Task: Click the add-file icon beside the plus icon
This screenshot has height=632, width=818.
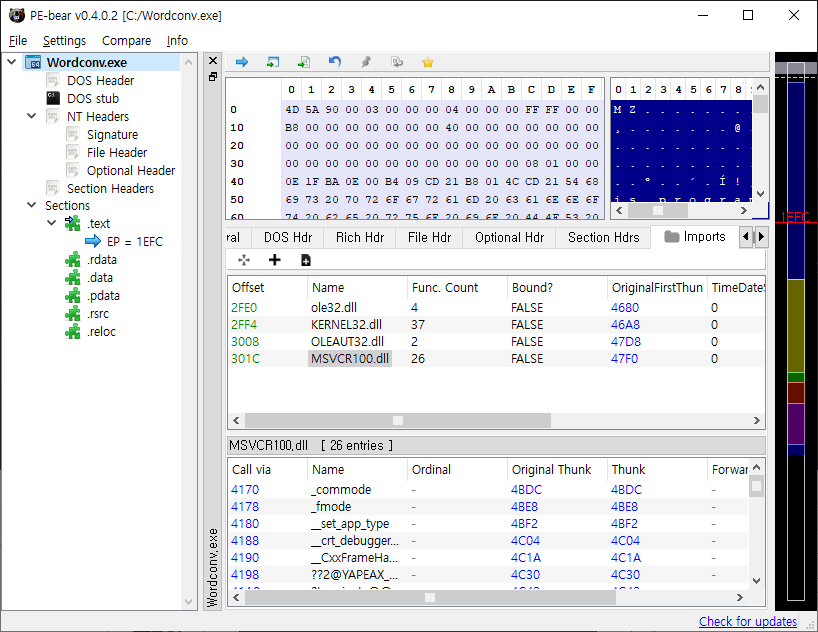Action: click(x=306, y=260)
